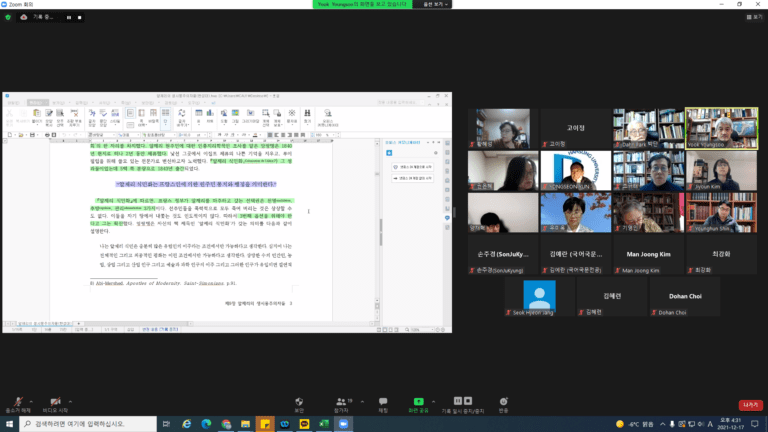768x432 pixels.
Task: Open the Chat panel
Action: (x=383, y=405)
